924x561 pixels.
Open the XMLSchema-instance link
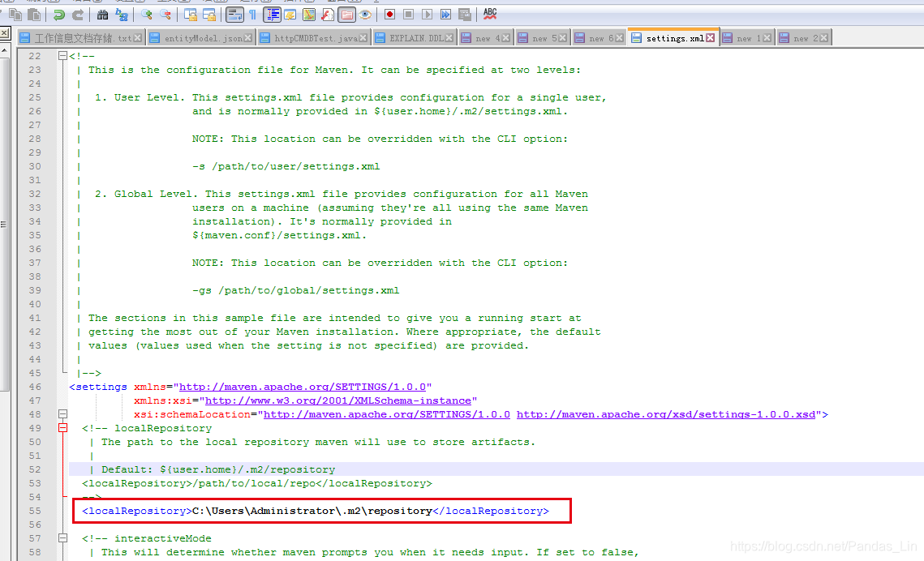click(338, 400)
